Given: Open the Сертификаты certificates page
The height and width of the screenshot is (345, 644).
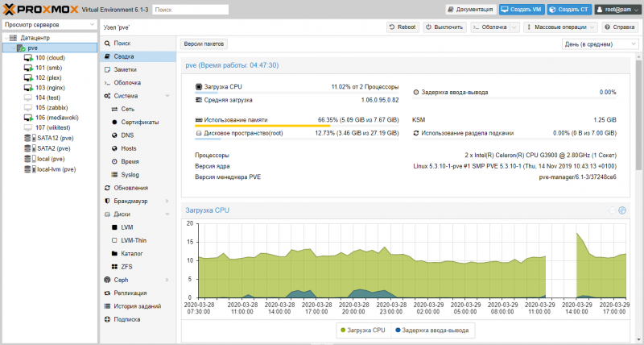Looking at the screenshot, I should [x=139, y=122].
